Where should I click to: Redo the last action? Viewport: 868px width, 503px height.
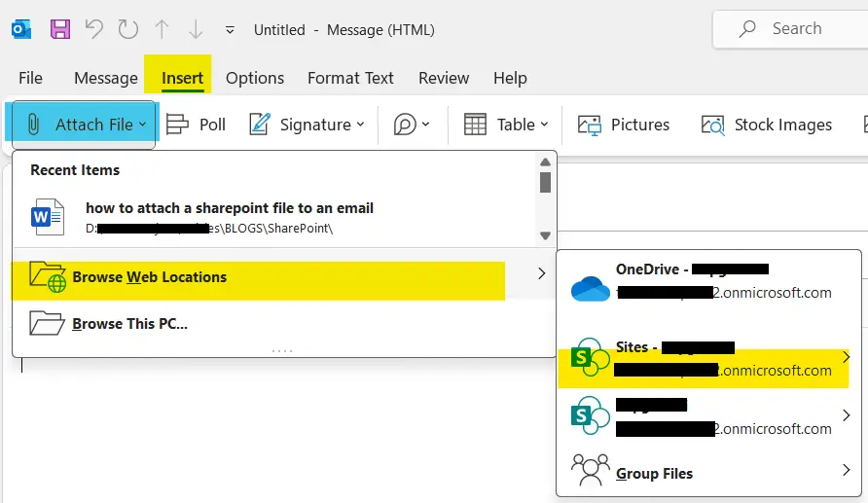coord(127,29)
